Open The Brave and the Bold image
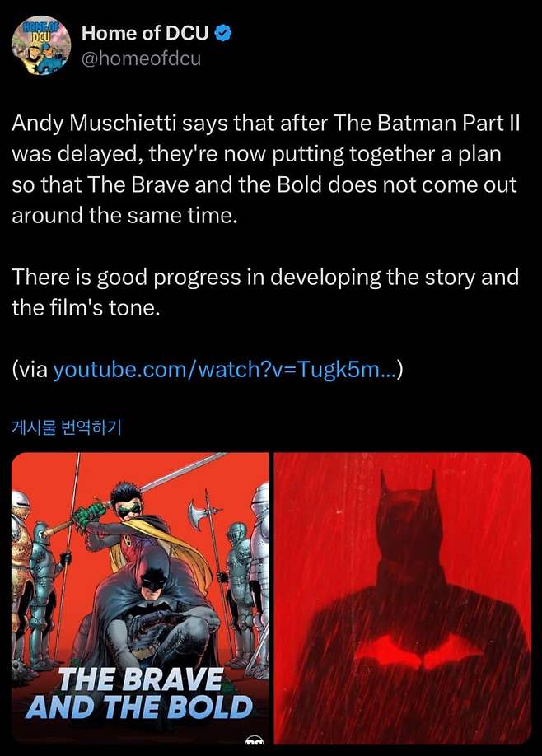542x756 pixels. tap(140, 599)
